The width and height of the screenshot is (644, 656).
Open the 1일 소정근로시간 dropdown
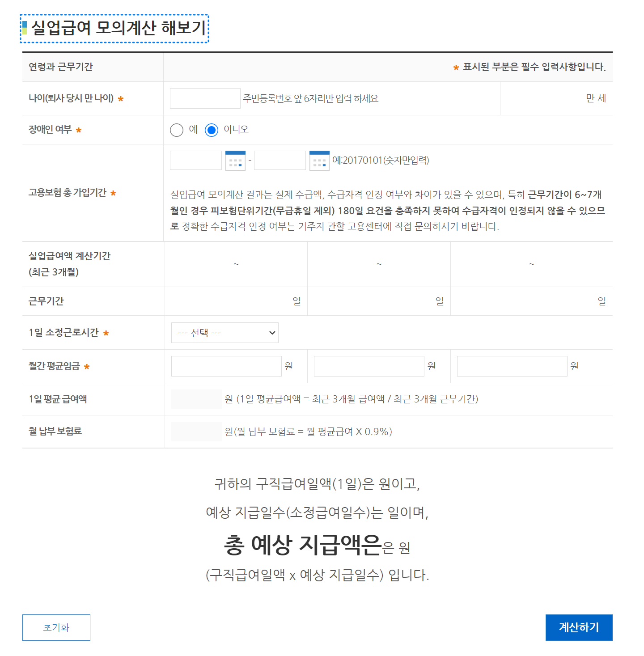[x=225, y=332]
